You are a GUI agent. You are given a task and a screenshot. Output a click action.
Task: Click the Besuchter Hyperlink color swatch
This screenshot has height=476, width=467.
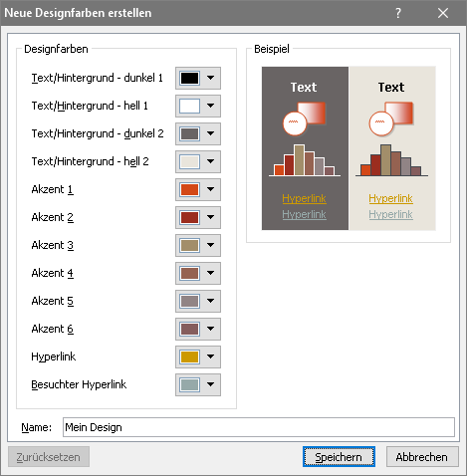click(x=189, y=384)
